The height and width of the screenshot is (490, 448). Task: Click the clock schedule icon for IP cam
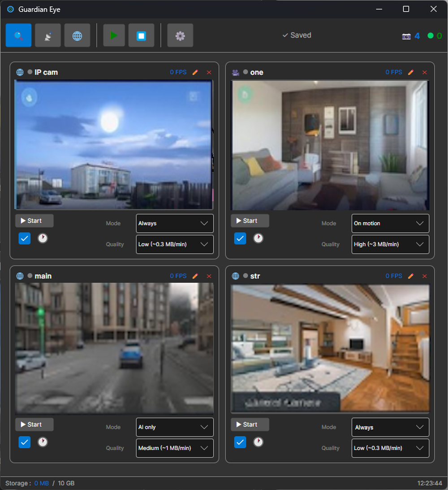43,238
